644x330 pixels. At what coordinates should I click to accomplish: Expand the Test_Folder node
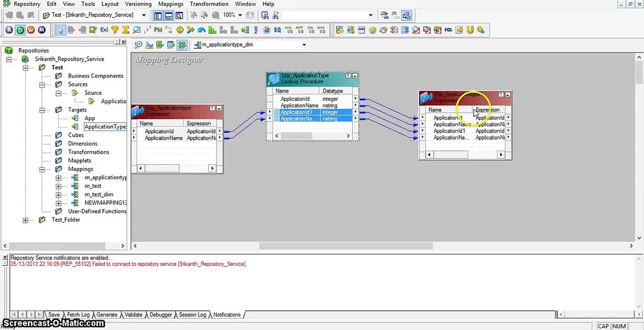[x=25, y=220]
